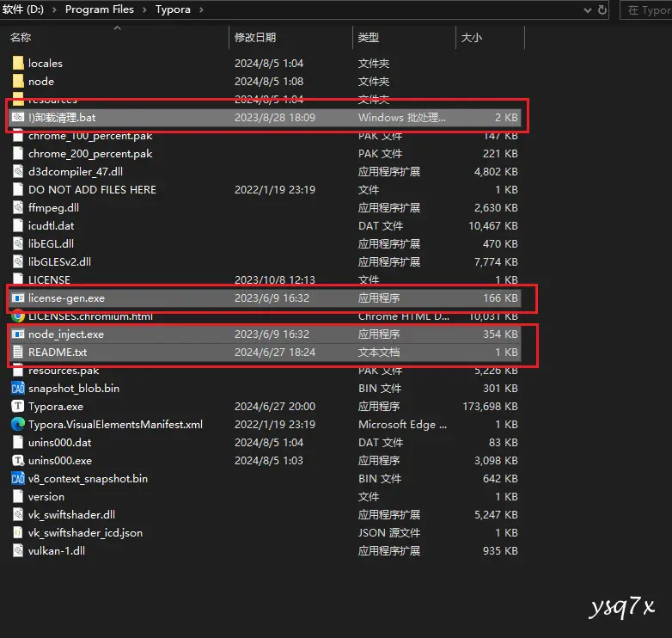The height and width of the screenshot is (638, 672).
Task: Select the Typora.exe file name
Action: [56, 407]
